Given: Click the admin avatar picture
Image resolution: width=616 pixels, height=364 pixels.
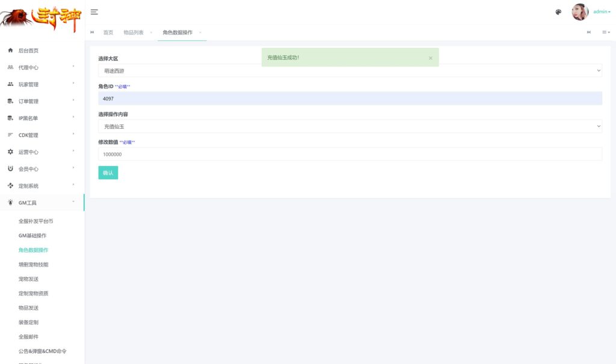Looking at the screenshot, I should pyautogui.click(x=580, y=12).
